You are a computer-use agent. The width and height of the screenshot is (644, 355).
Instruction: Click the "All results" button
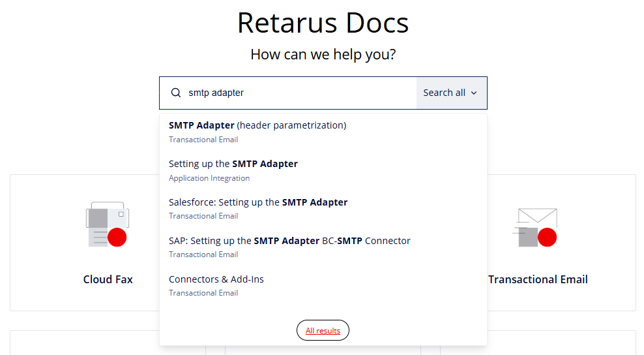point(323,331)
